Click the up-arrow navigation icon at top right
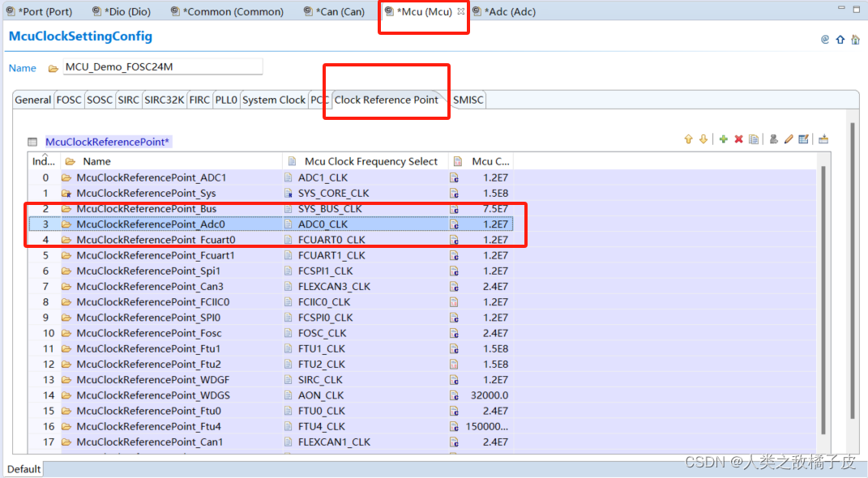This screenshot has width=868, height=478. point(840,39)
